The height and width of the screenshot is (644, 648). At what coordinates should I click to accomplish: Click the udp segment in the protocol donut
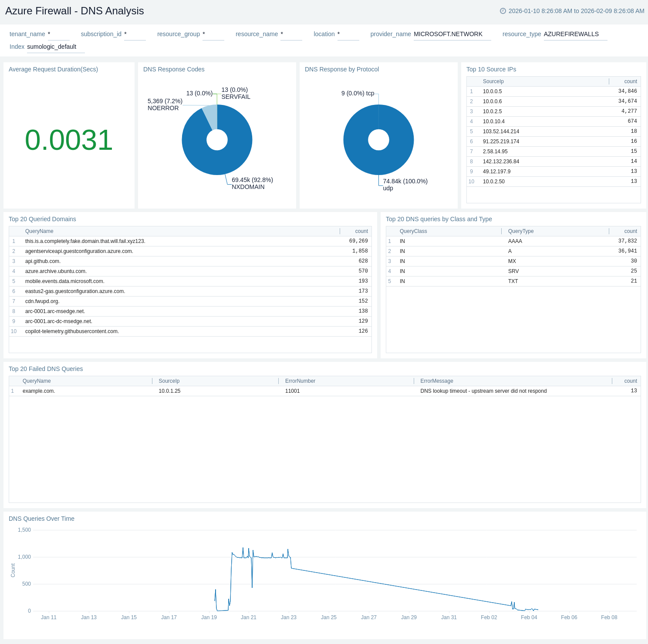(x=378, y=161)
